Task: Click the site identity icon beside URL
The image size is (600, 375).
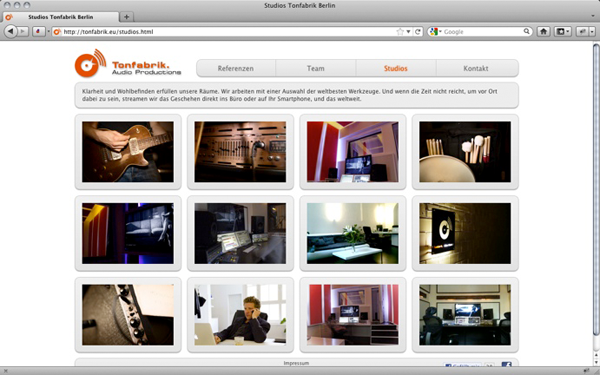Action: (x=57, y=32)
